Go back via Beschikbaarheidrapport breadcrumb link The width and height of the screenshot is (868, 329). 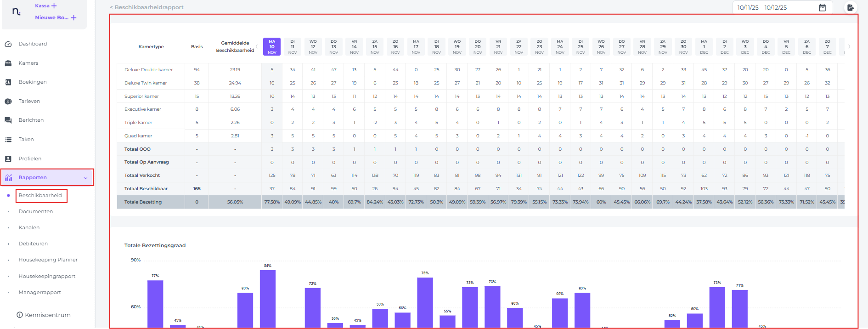tap(147, 7)
